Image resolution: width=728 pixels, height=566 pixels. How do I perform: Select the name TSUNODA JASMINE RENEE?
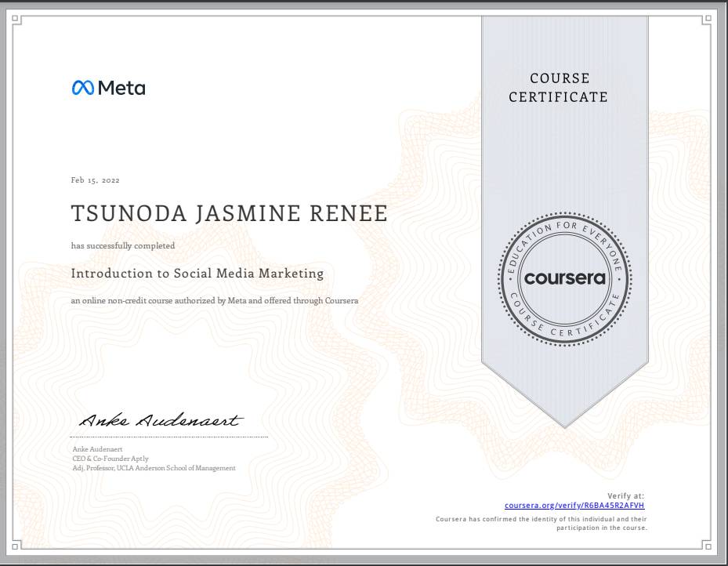point(230,213)
